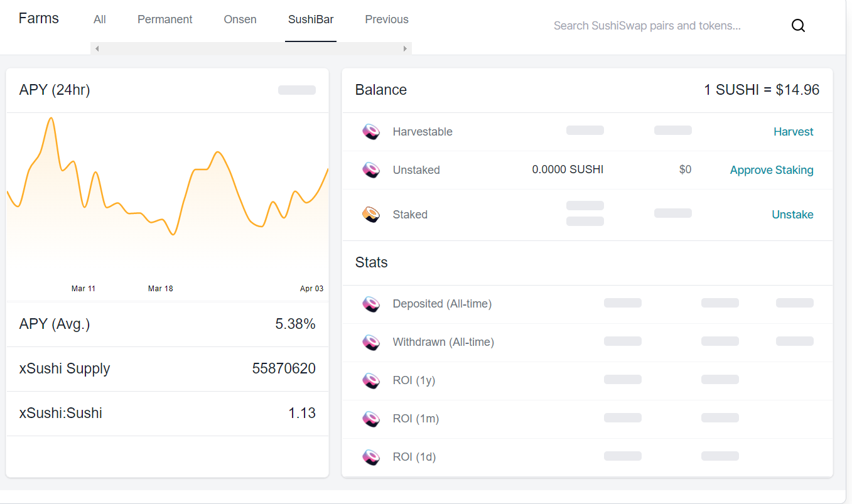Click the sushi icon beside ROI (1d)
Viewport: 852px width, 504px height.
371,458
